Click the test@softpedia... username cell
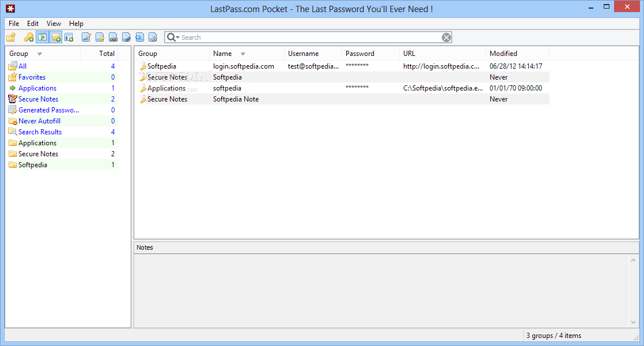Viewport: 644px width, 346px height. coord(313,66)
